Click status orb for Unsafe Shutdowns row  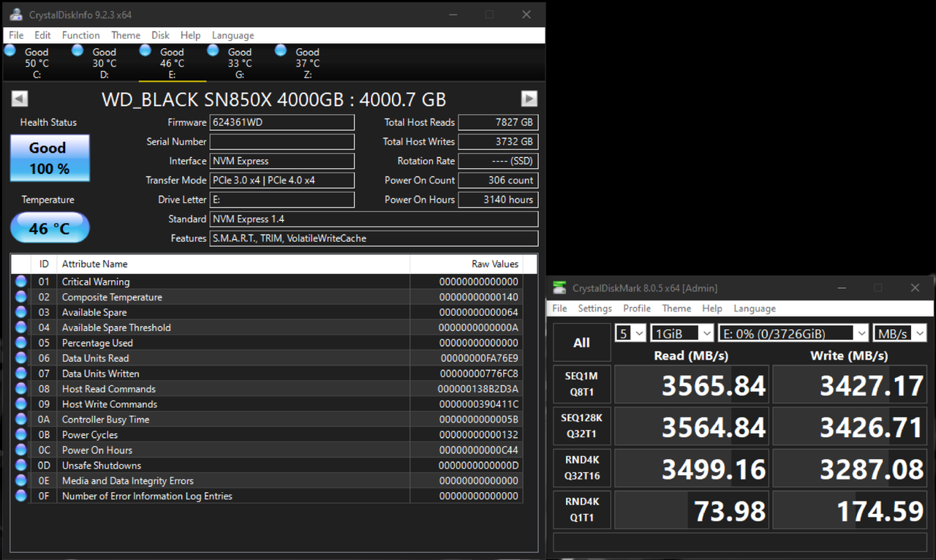click(x=21, y=466)
